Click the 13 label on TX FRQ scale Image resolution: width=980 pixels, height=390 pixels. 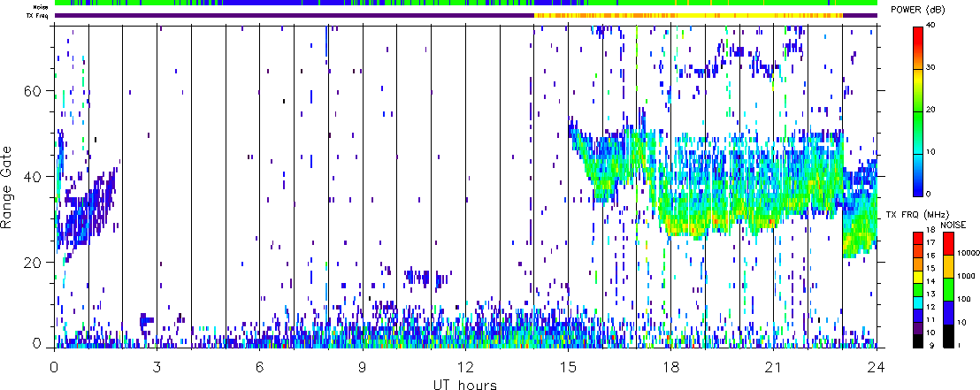930,294
